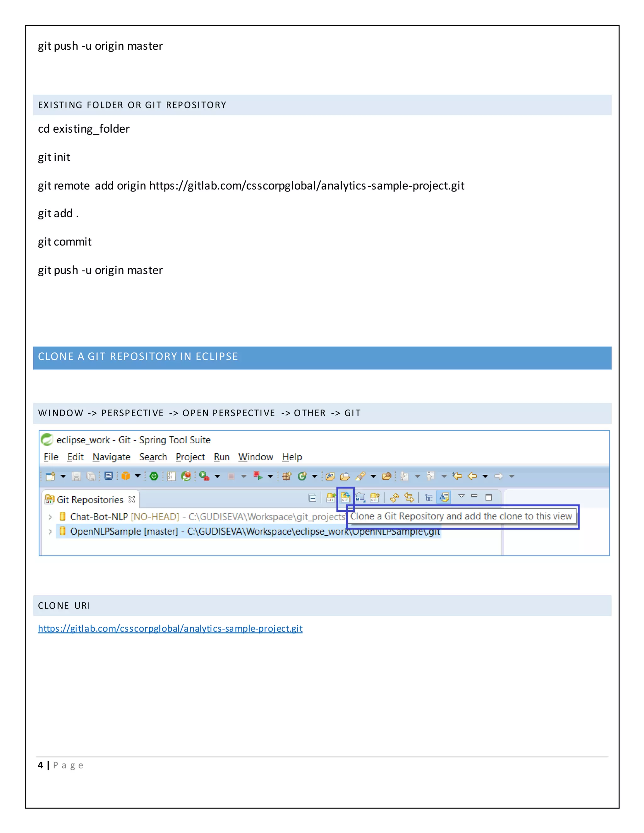
Task: Click the orange package box toolbar icon
Action: 125,476
